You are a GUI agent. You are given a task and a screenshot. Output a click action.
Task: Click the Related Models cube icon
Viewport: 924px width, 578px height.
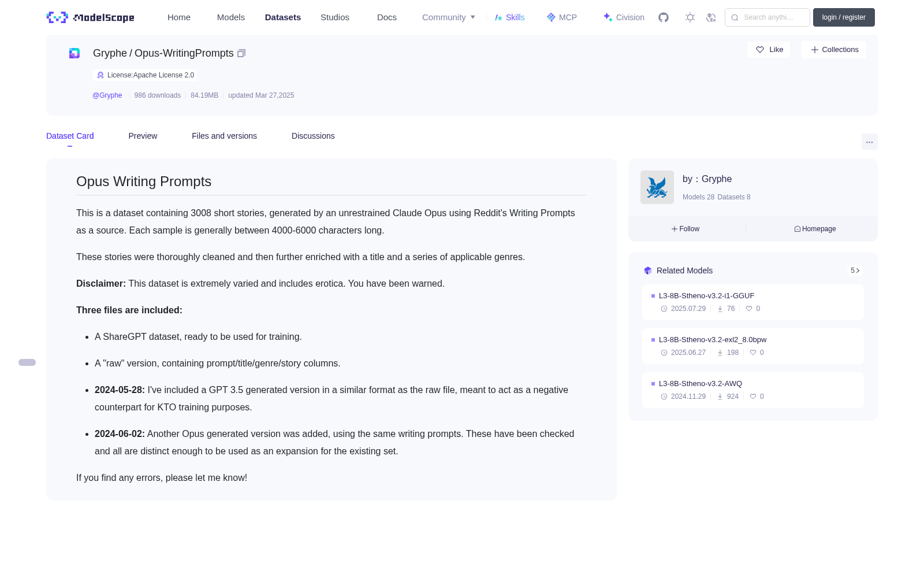[x=648, y=271]
